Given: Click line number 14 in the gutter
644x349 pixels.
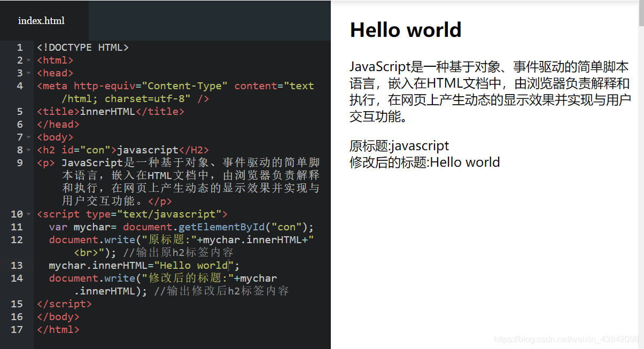Looking at the screenshot, I should pyautogui.click(x=17, y=278).
